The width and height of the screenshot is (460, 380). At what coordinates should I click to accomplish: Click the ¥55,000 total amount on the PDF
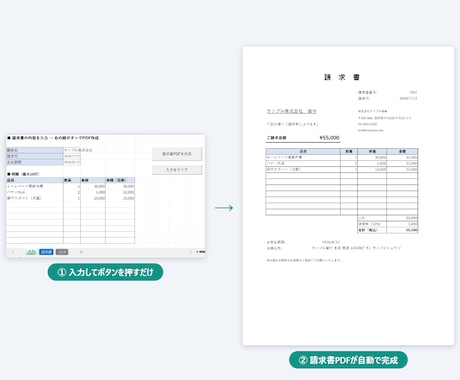(x=329, y=138)
